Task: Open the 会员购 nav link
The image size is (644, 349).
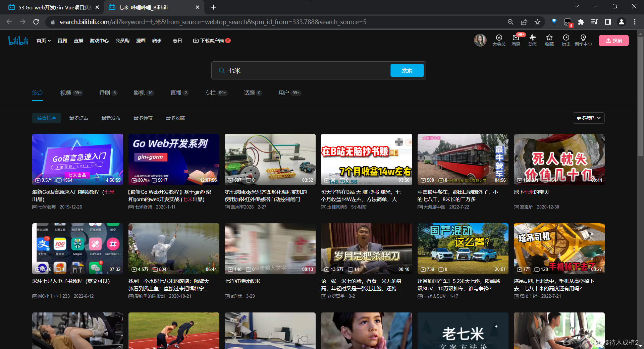Action: coord(122,41)
